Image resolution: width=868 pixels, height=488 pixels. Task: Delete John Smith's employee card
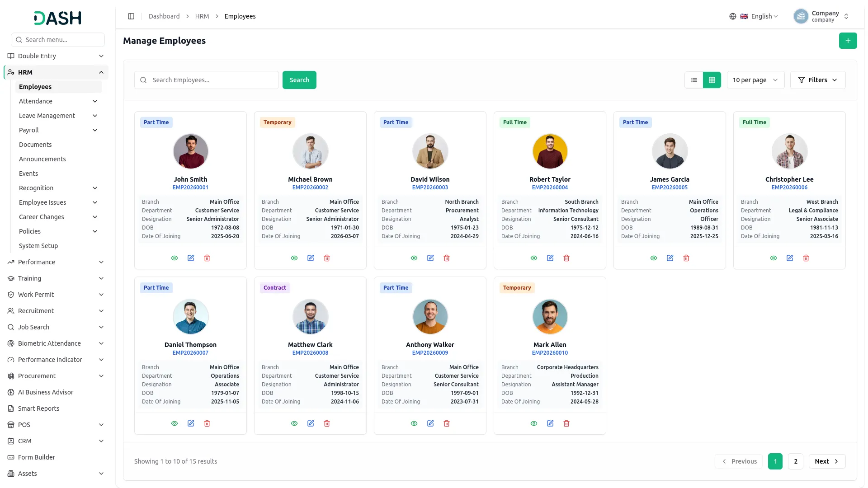pyautogui.click(x=207, y=258)
